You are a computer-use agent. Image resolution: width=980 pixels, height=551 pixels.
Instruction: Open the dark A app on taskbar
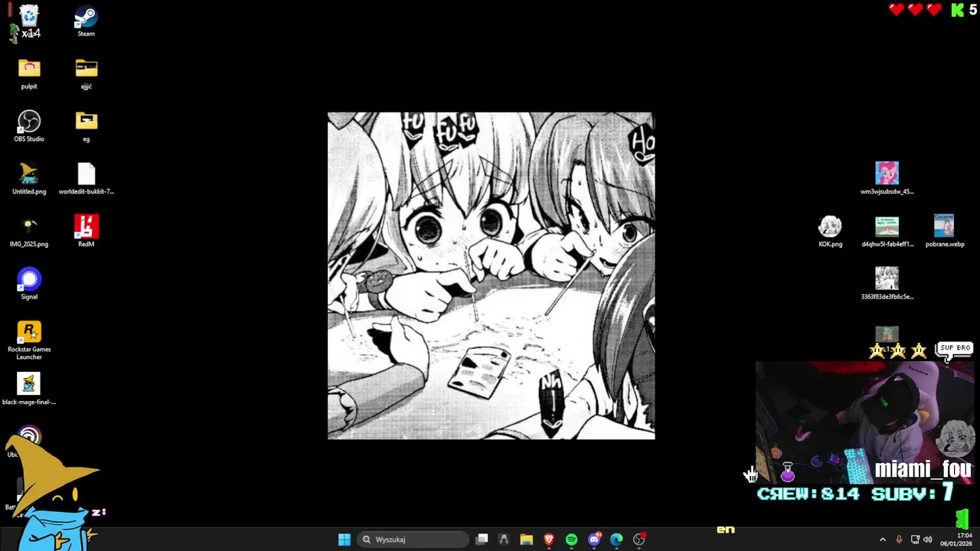[x=504, y=540]
